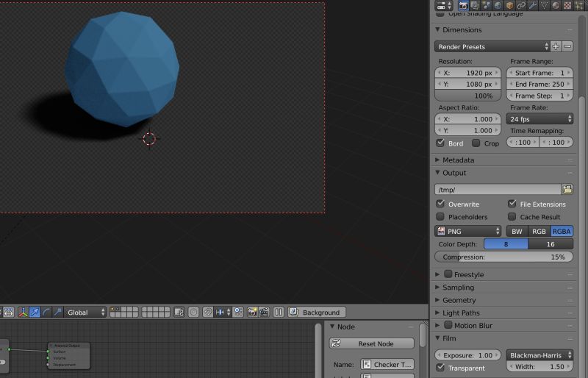Open the 24 fps frame rate dropdown
This screenshot has width=588, height=378.
tap(539, 119)
